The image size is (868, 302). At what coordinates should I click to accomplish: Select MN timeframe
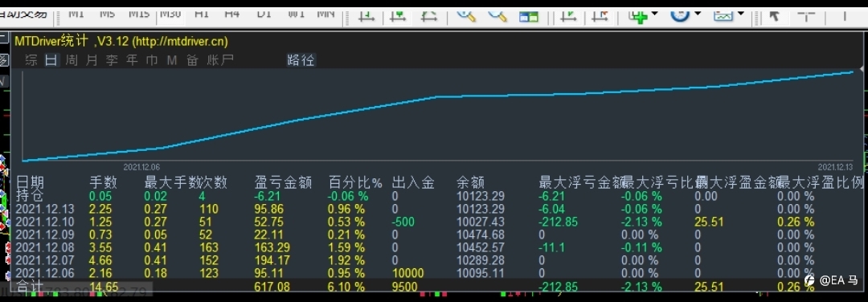326,14
